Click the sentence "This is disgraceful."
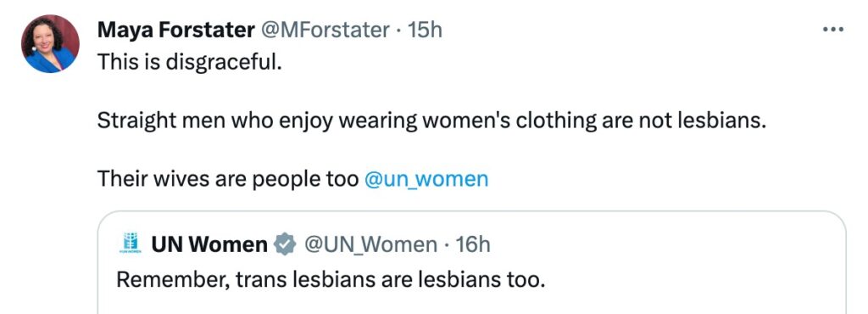The width and height of the screenshot is (868, 314). point(190,61)
